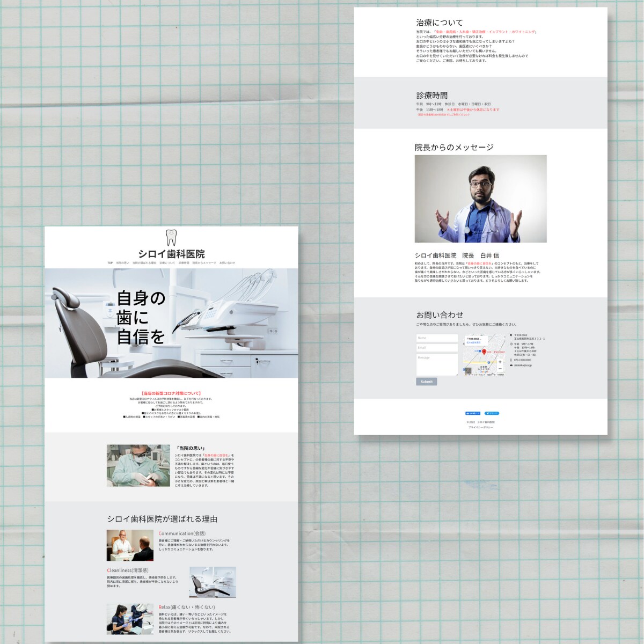Click the 治療について section heading

(440, 23)
